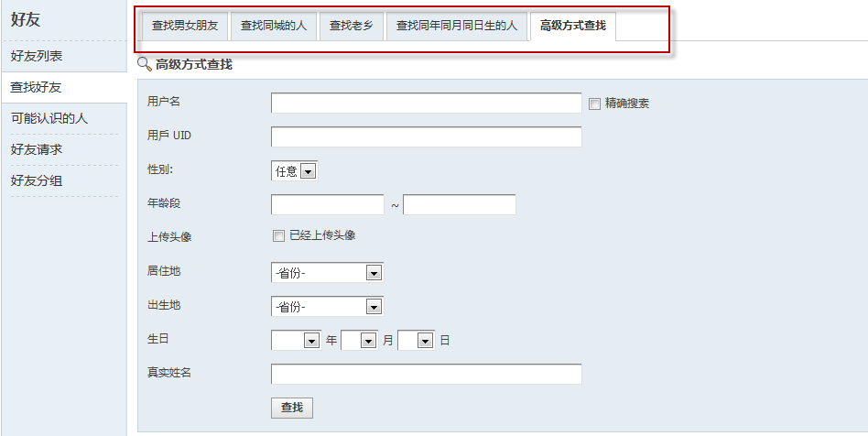Click into the 用户名 input field
Viewport: 868px width, 436px height.
(x=426, y=103)
